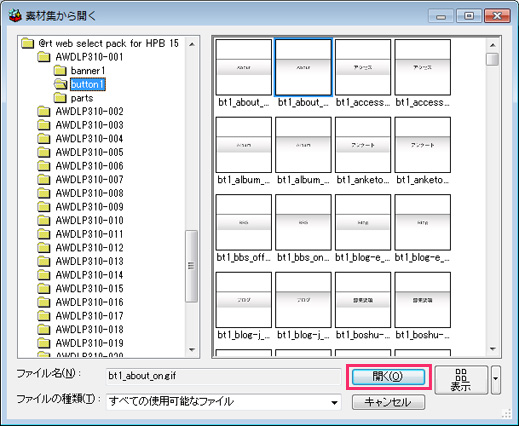The height and width of the screenshot is (426, 519).
Task: Click the AWDLP310-010 folder icon
Action: coord(44,220)
